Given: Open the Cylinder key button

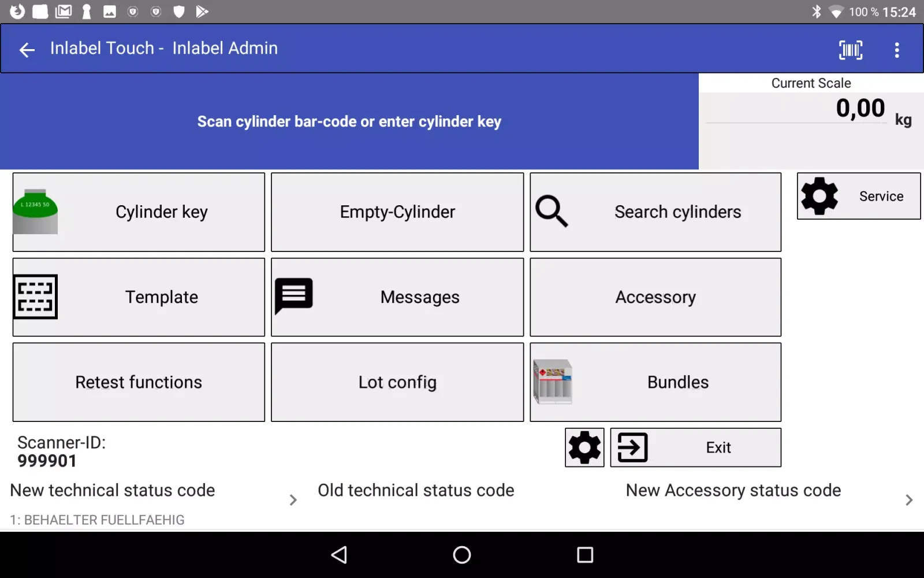Looking at the screenshot, I should pos(139,212).
